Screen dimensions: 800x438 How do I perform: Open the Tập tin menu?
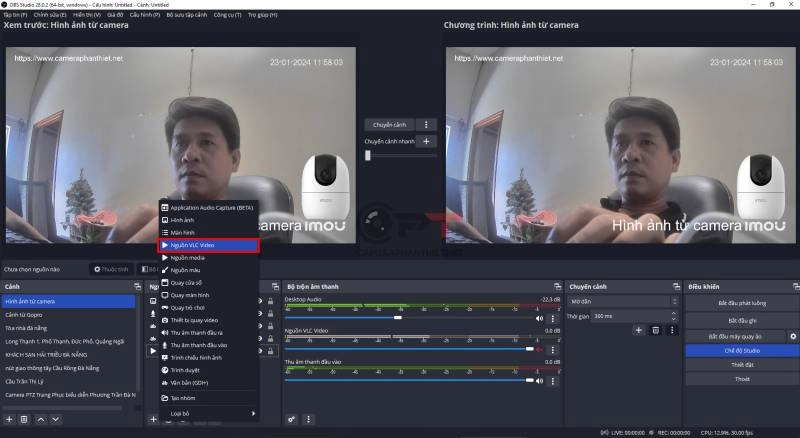tap(15, 15)
